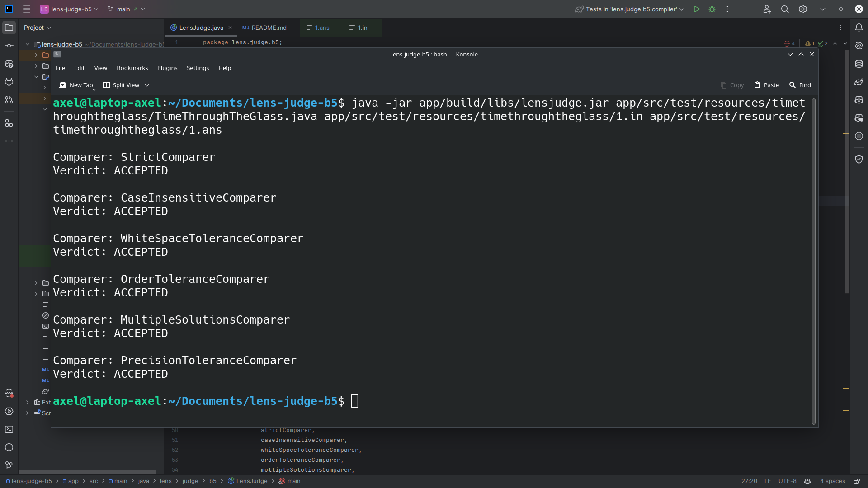868x488 pixels.
Task: Click the Konsole terminal vertical scrollbar
Action: 813,261
